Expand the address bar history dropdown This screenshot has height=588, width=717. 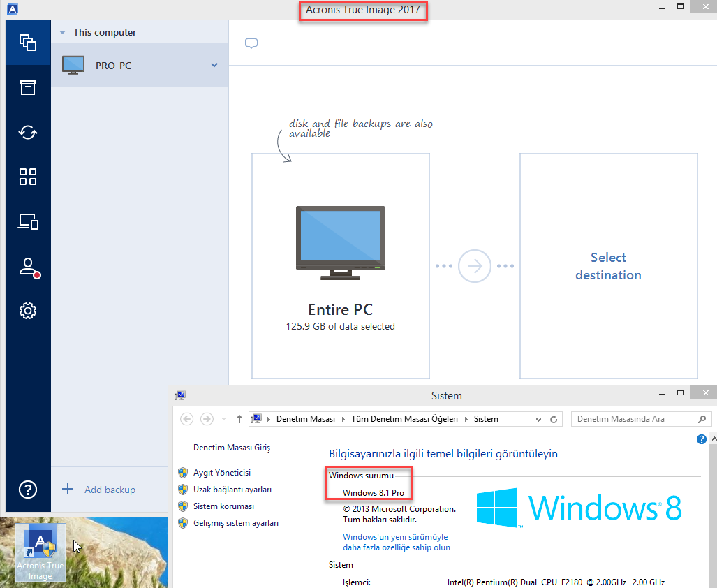tap(538, 419)
